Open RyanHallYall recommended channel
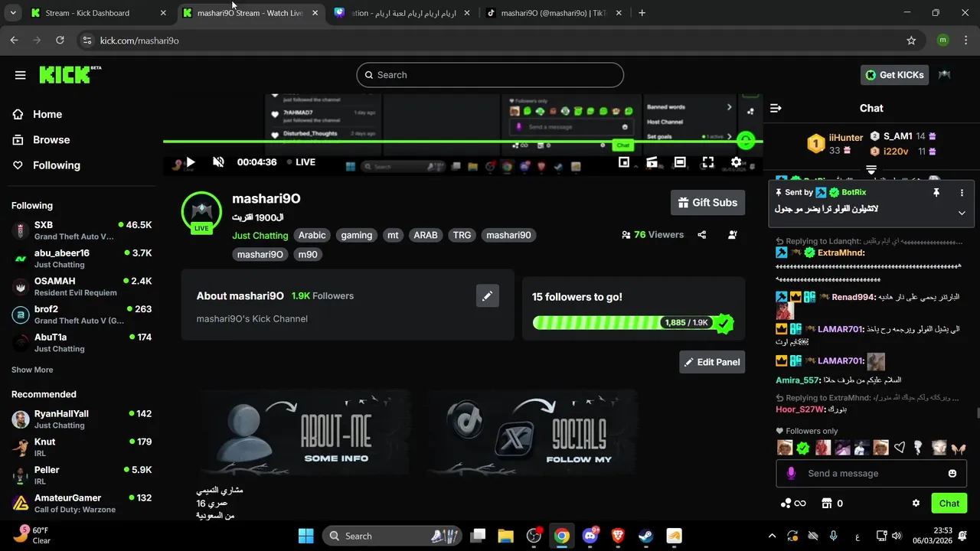980x551 pixels. (x=82, y=419)
